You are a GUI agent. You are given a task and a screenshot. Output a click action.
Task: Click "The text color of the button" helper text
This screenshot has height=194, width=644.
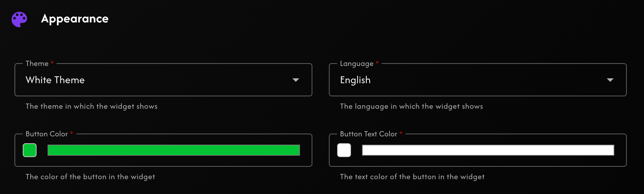[412, 177]
